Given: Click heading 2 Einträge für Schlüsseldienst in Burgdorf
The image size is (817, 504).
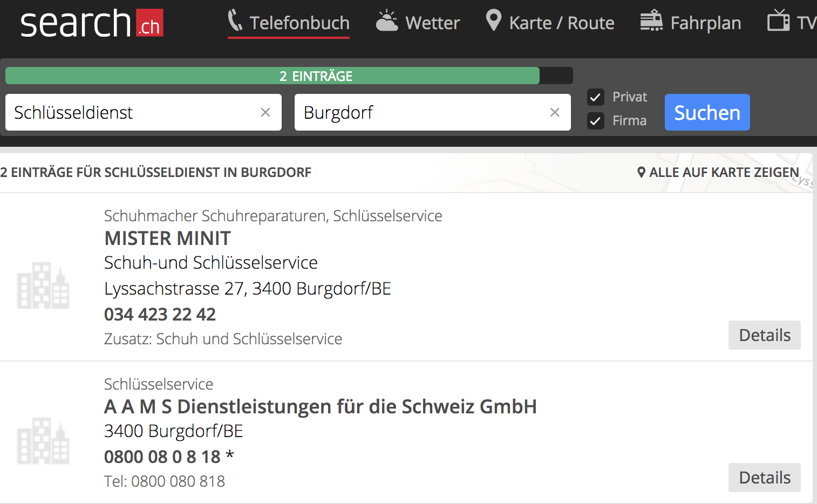Looking at the screenshot, I should (156, 173).
